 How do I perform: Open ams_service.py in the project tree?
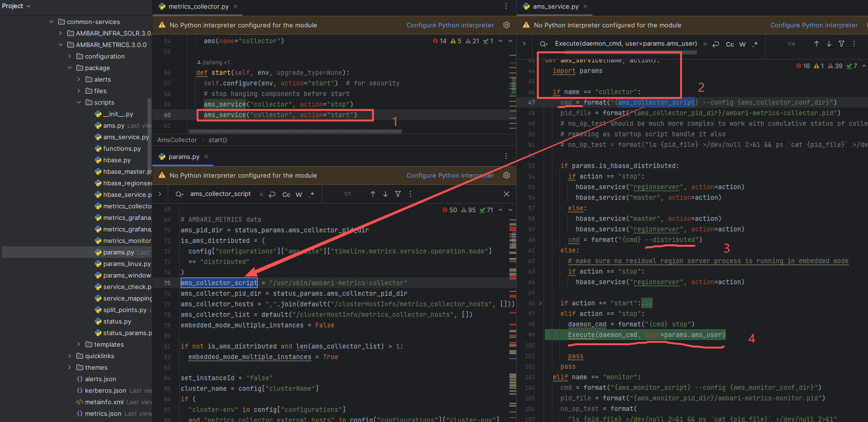click(126, 137)
